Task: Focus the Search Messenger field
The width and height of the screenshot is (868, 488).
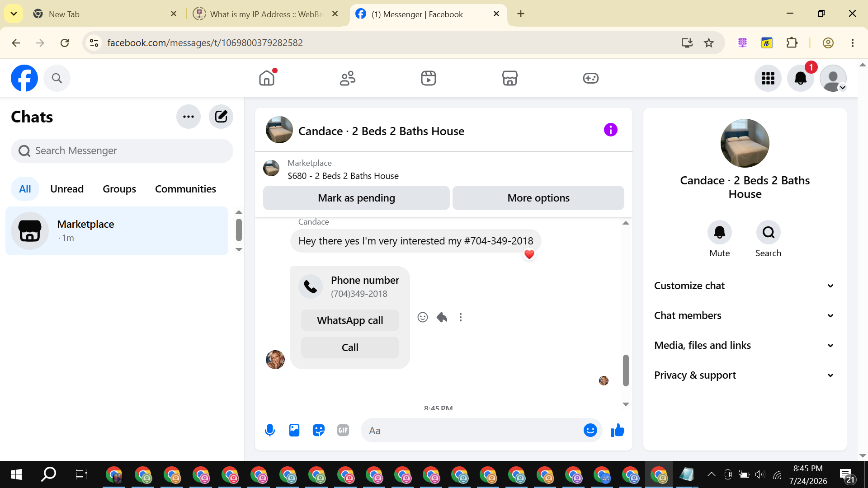Action: click(x=122, y=151)
